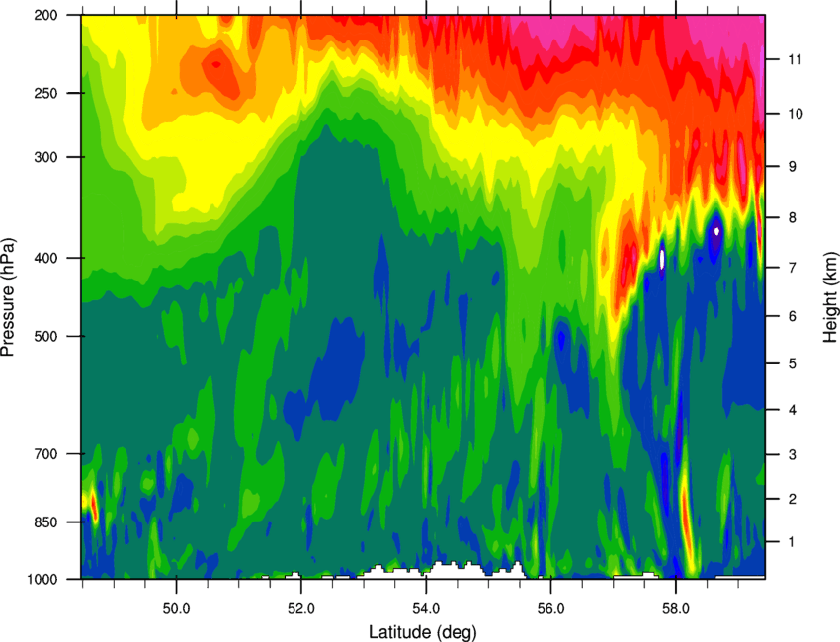The image size is (840, 642).
Task: Click the 9 km height tick label
Action: [793, 167]
